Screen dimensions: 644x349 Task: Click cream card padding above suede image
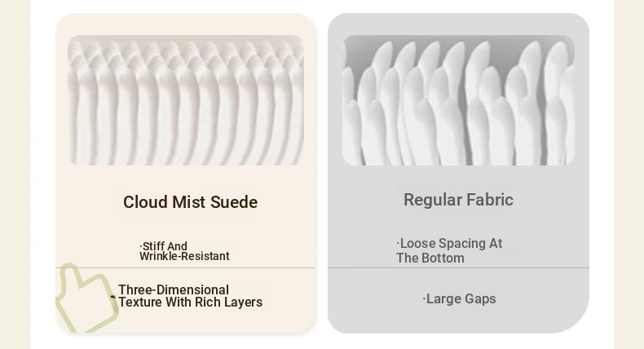[x=186, y=24]
